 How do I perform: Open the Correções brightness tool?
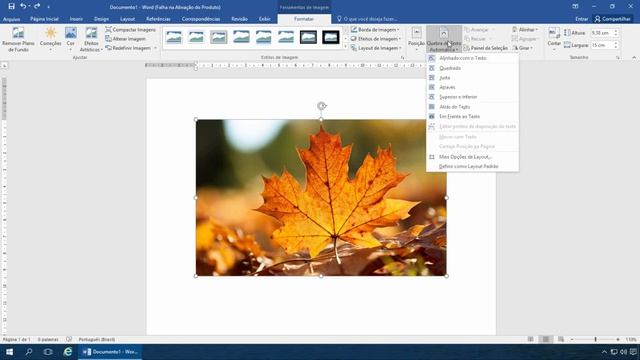click(x=51, y=39)
